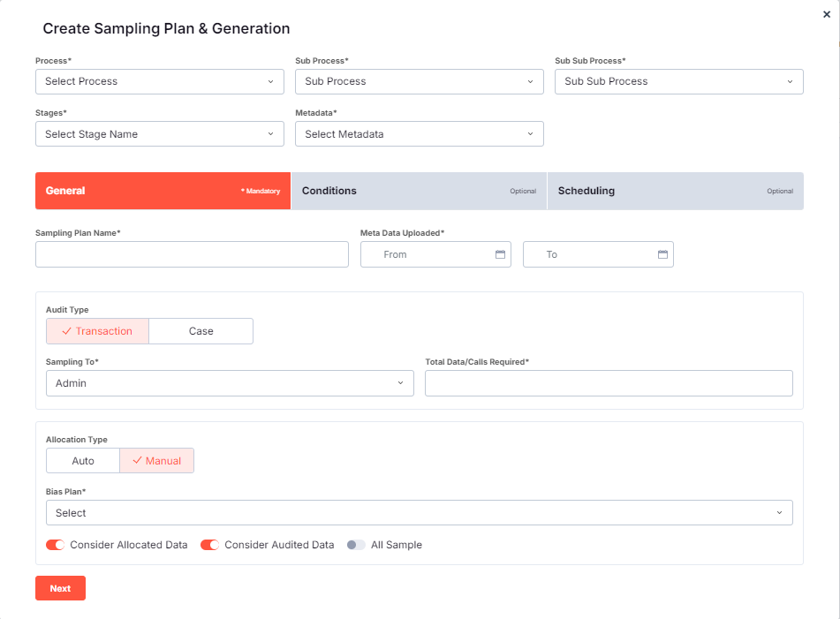Click the Sampling Plan Name input field
The image size is (840, 619).
tap(192, 253)
